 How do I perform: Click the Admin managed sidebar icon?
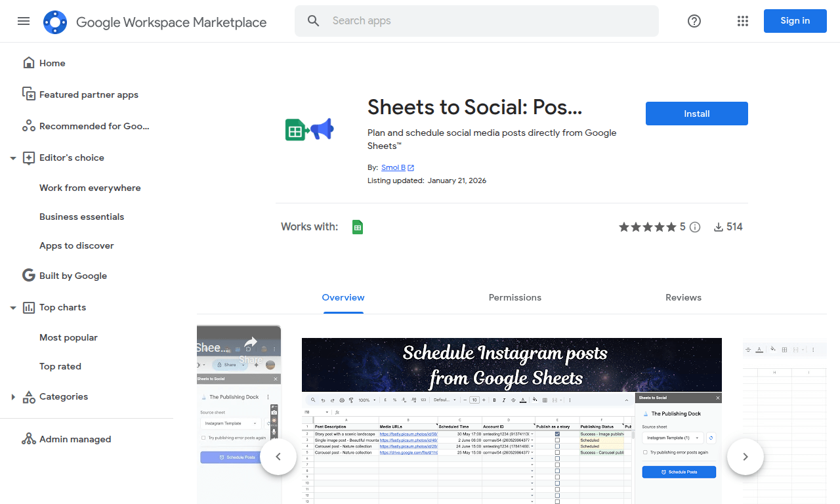(29, 438)
